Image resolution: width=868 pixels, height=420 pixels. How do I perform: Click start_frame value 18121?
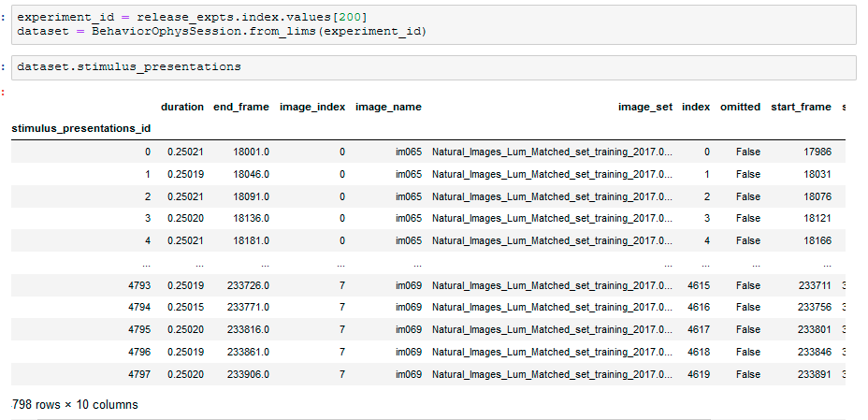coord(817,218)
